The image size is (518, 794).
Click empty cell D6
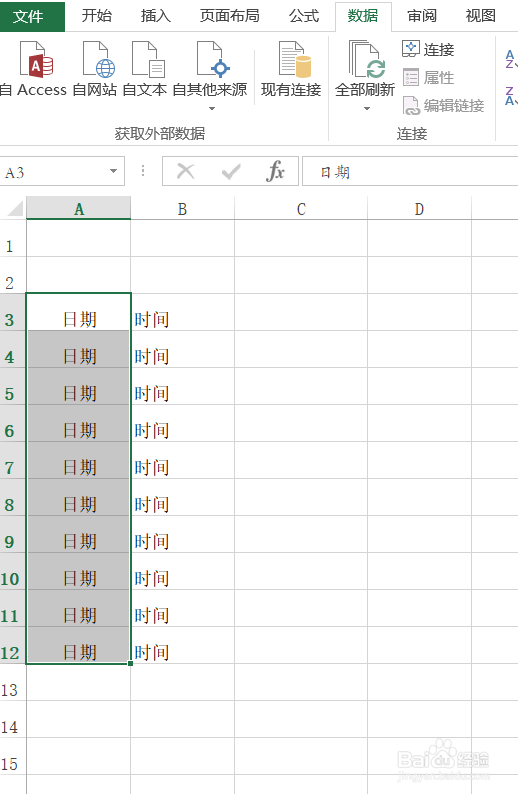419,423
